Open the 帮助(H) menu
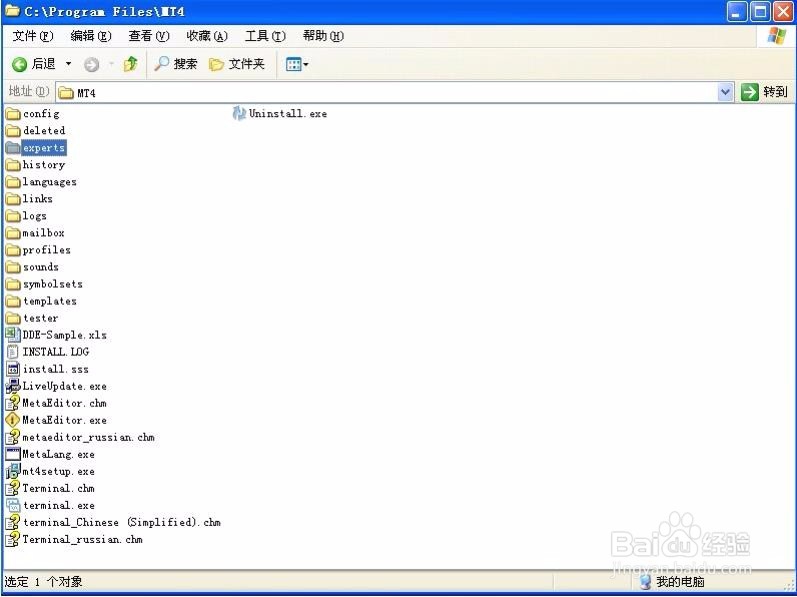The image size is (797, 597). click(323, 36)
